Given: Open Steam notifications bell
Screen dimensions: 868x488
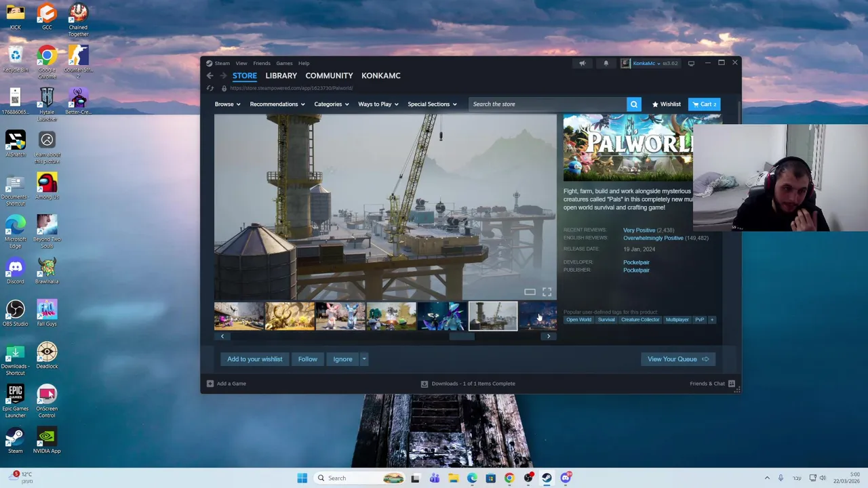Looking at the screenshot, I should tap(606, 63).
